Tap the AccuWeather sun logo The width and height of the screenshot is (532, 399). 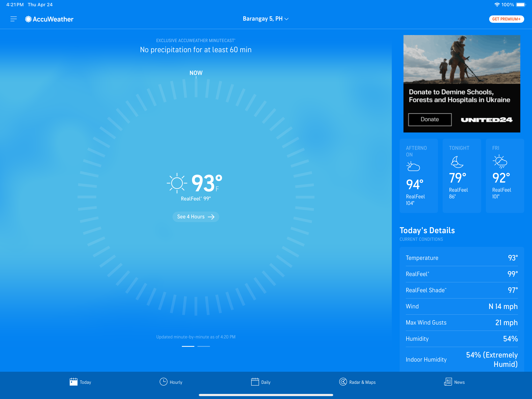pos(28,19)
